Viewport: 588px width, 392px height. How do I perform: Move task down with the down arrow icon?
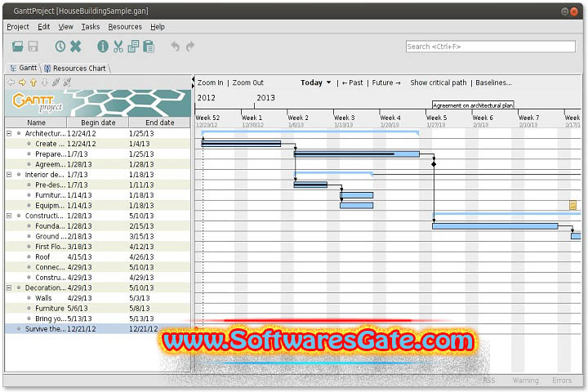coord(45,82)
